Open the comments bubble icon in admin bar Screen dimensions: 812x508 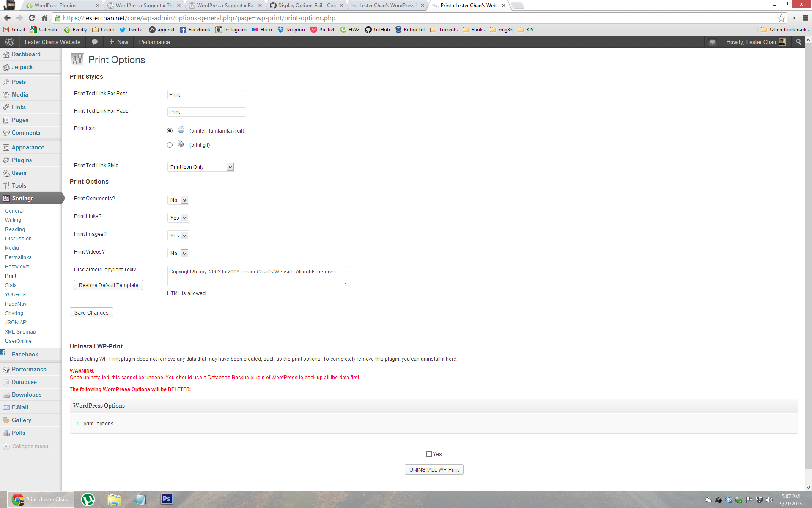point(95,42)
